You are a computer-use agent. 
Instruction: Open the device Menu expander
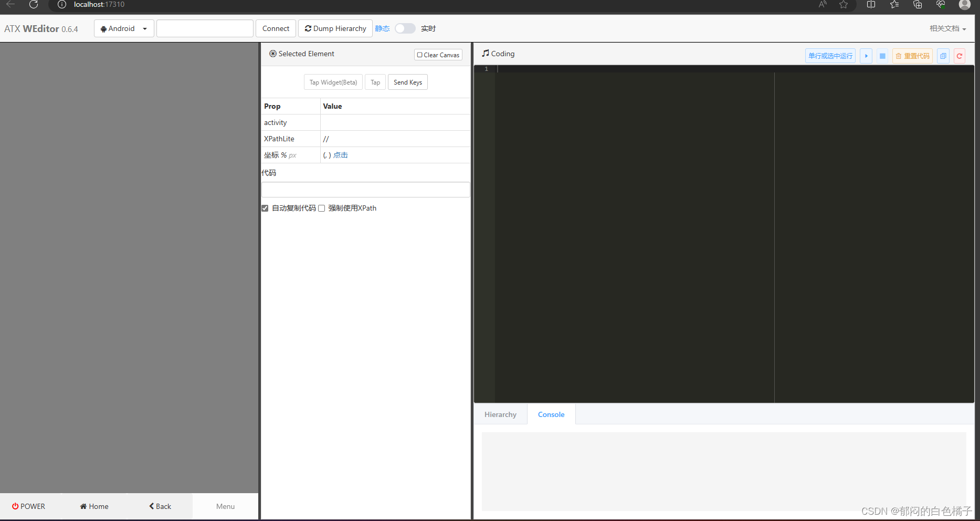(225, 506)
